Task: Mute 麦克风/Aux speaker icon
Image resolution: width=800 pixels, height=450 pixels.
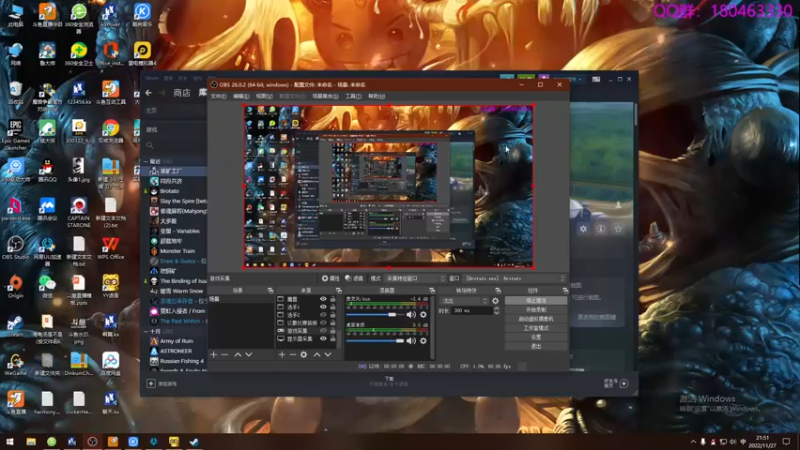Action: point(411,315)
